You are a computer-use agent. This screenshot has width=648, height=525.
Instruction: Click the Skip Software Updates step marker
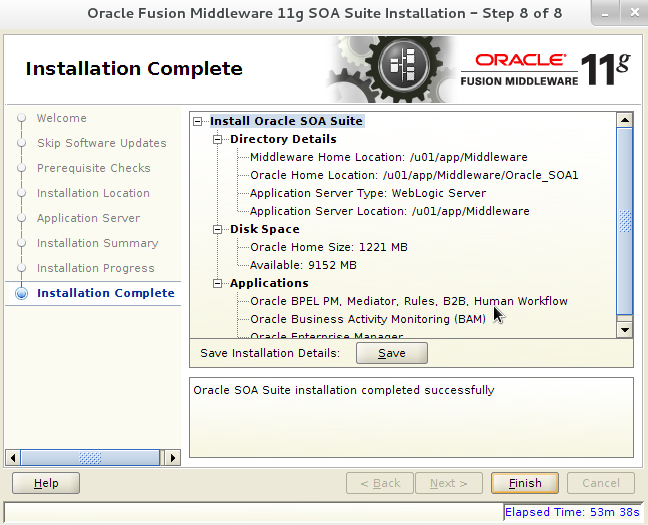pos(21,143)
